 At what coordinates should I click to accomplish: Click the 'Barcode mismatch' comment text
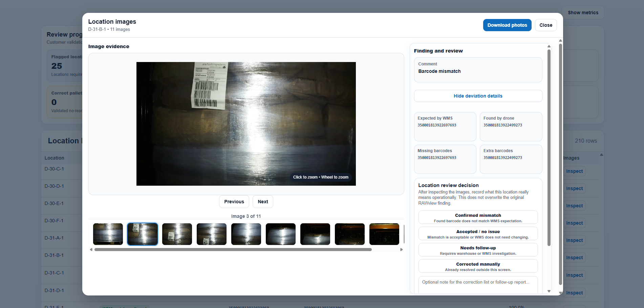(439, 71)
